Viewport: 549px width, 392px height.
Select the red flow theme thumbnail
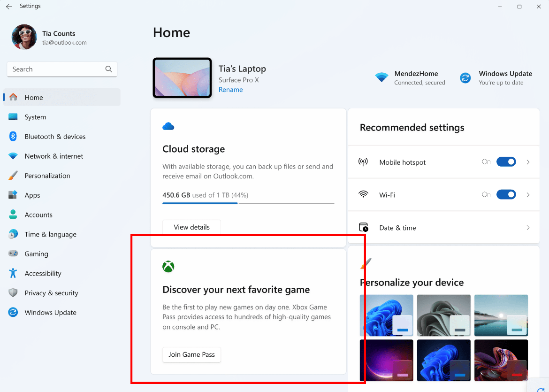pyautogui.click(x=501, y=360)
